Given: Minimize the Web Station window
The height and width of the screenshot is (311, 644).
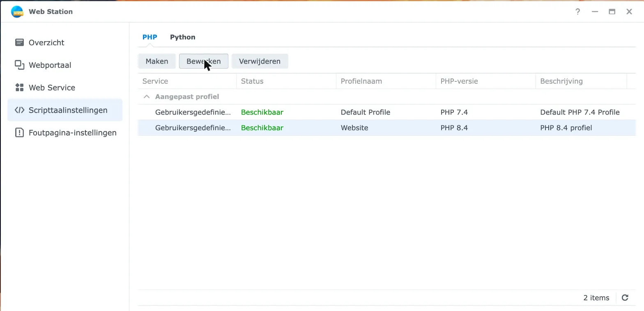Looking at the screenshot, I should [x=595, y=12].
